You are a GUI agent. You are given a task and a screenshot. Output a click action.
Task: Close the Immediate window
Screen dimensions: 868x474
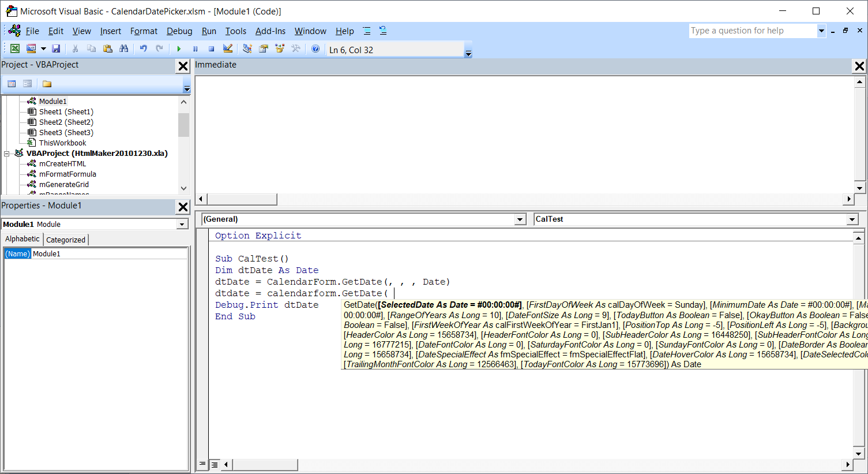(x=859, y=66)
